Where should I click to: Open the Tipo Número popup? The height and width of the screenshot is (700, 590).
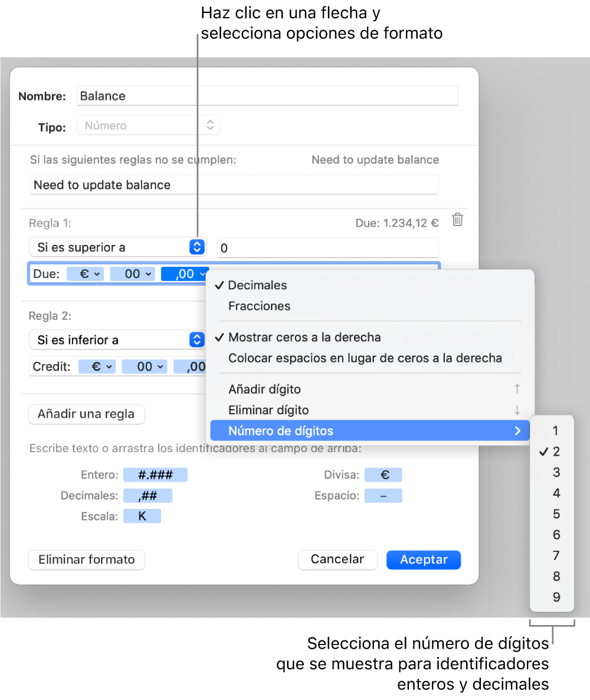pos(148,126)
